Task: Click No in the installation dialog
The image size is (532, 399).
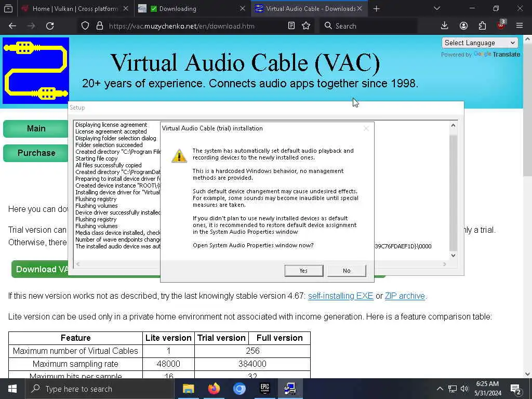Action: pos(347,270)
